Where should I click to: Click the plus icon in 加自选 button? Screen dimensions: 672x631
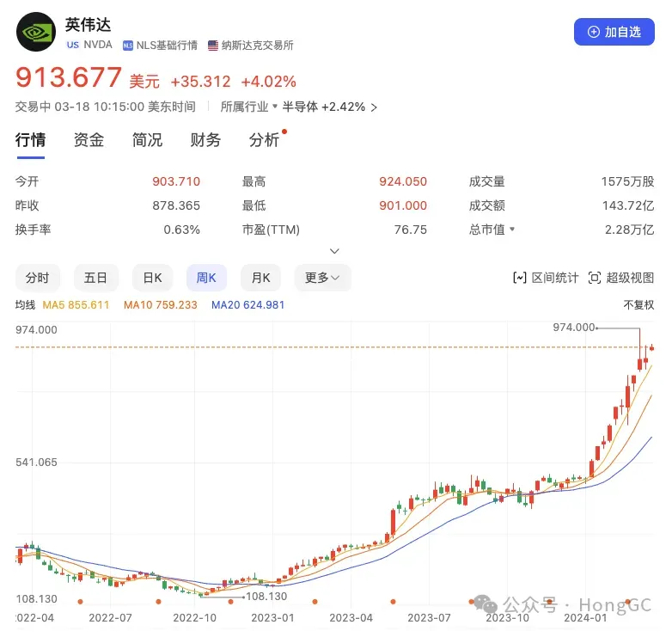click(594, 32)
